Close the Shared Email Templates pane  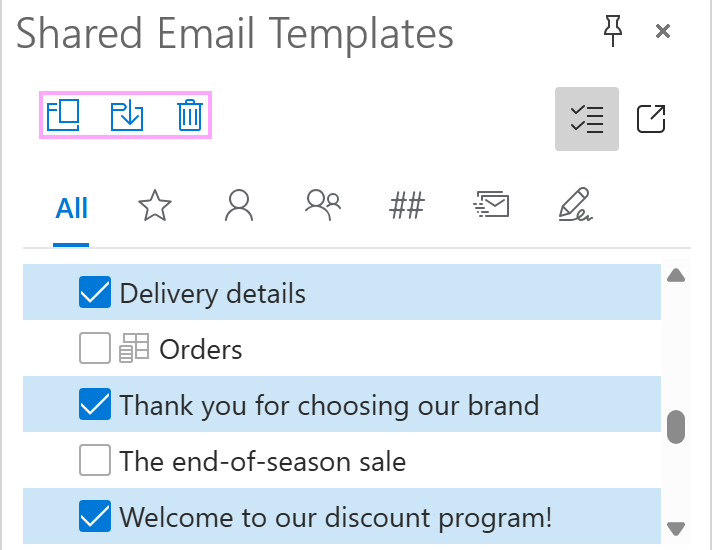[x=662, y=31]
